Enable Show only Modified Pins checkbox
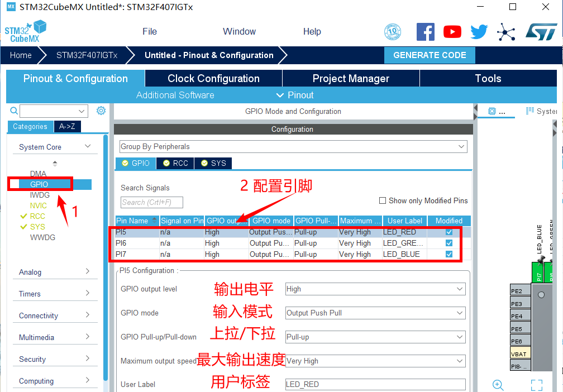 pyautogui.click(x=383, y=200)
